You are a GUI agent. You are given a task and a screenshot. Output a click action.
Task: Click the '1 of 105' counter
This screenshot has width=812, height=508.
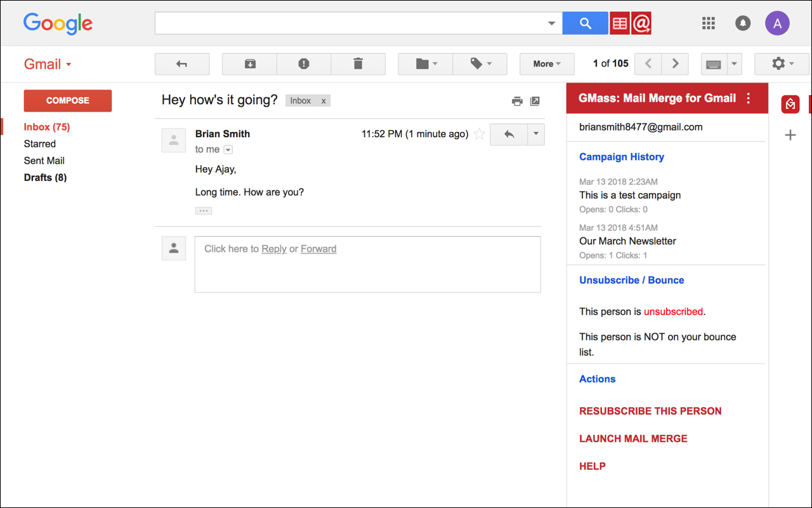pyautogui.click(x=611, y=63)
